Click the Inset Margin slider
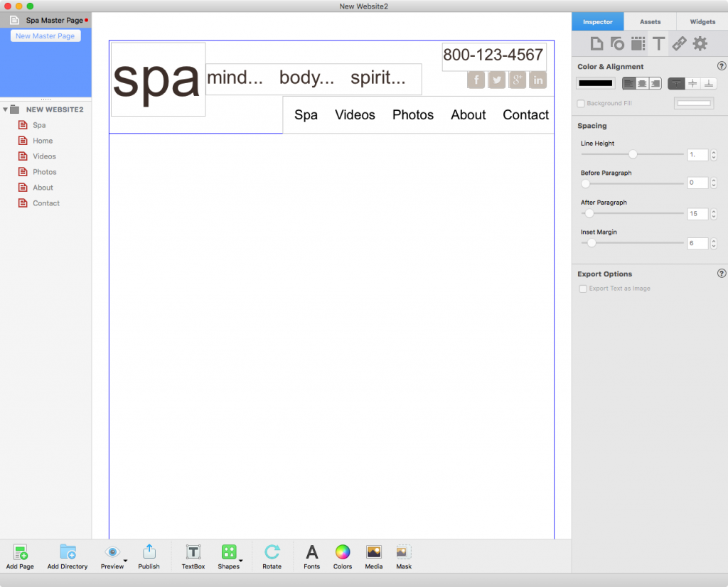This screenshot has height=587, width=728. 632,243
